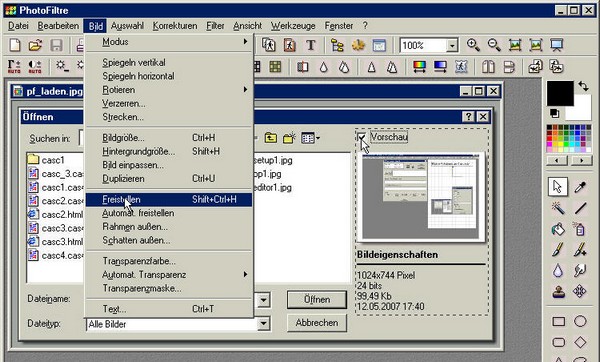
Task: Select the Line tool
Action: coord(580,208)
